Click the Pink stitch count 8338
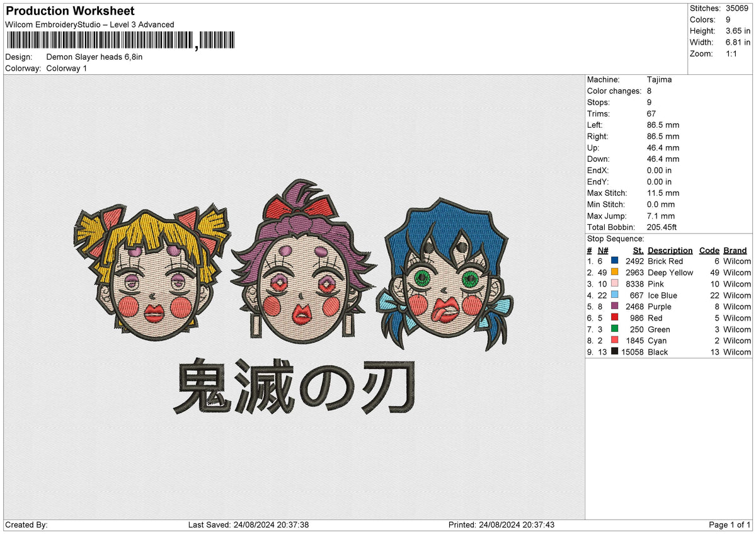 (635, 284)
